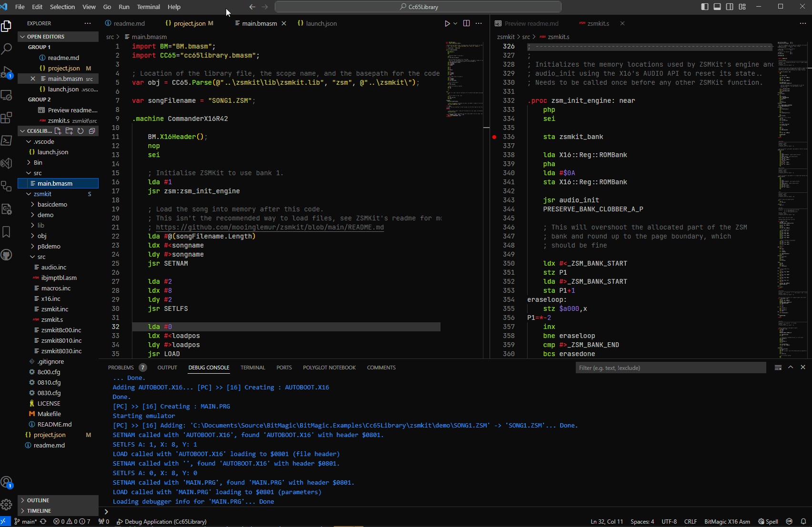The image size is (812, 527).
Task: Click the main* git branch in the status bar
Action: pos(26,521)
